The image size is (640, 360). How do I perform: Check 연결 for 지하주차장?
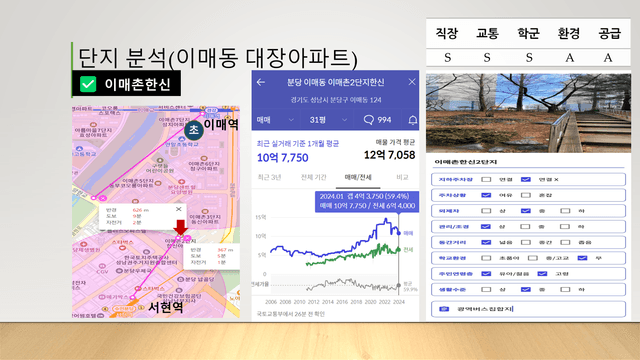click(x=486, y=179)
